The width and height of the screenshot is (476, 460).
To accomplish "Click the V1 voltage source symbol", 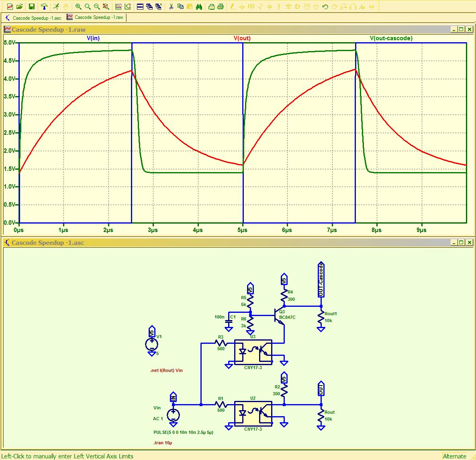I will [152, 344].
